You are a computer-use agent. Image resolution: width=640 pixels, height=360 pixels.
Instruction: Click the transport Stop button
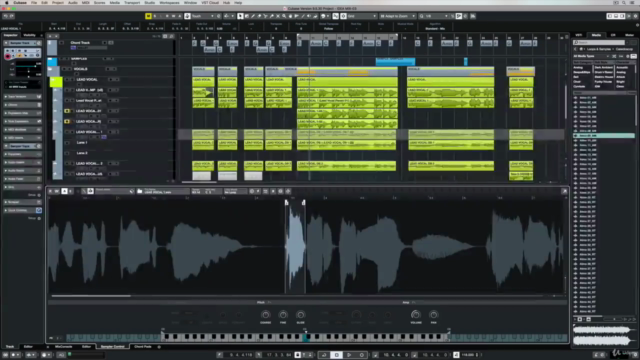pos(337,355)
